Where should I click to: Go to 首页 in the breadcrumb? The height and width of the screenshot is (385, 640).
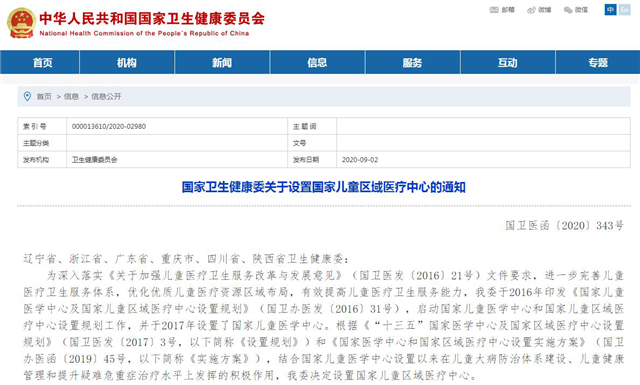(x=44, y=96)
